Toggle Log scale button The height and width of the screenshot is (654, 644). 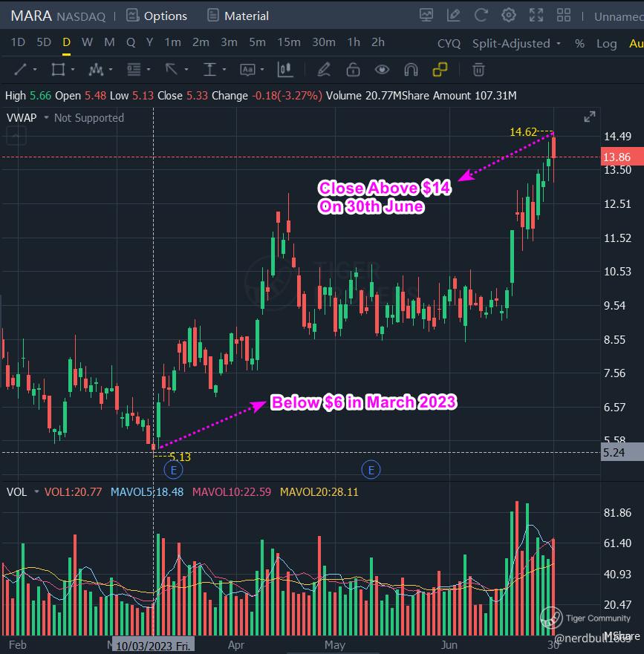pyautogui.click(x=606, y=43)
